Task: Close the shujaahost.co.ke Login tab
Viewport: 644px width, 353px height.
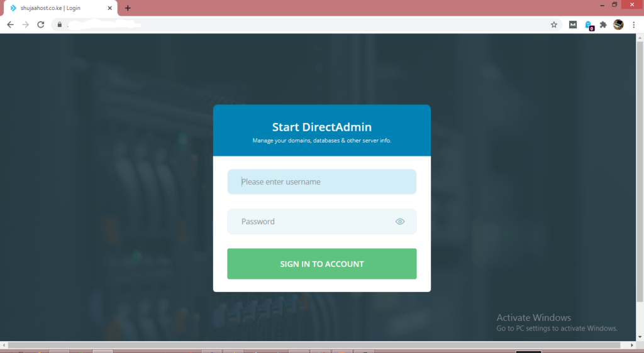Action: pyautogui.click(x=109, y=8)
